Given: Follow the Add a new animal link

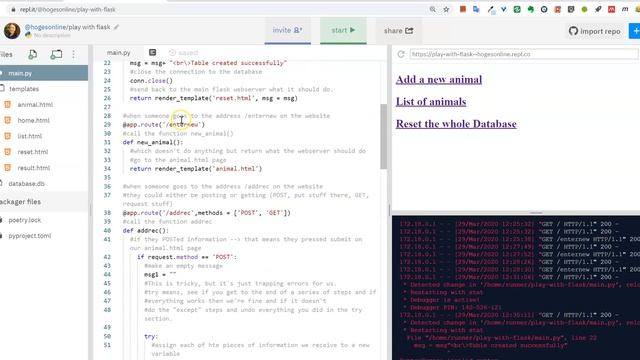Looking at the screenshot, I should click(439, 80).
